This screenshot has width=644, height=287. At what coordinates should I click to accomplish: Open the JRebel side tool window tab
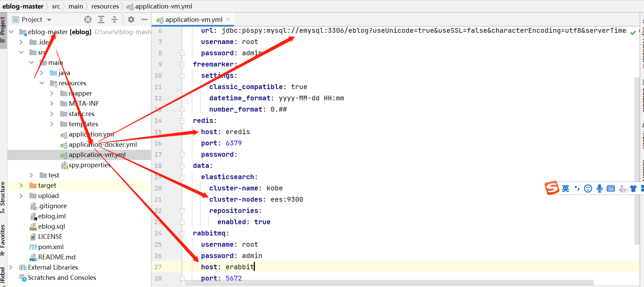coord(3,276)
